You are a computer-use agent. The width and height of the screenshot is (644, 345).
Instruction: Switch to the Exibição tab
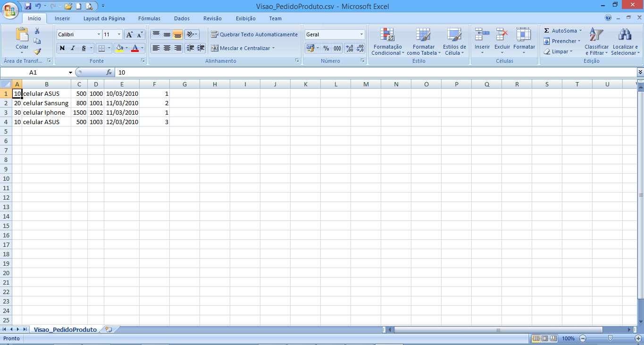[x=245, y=18]
